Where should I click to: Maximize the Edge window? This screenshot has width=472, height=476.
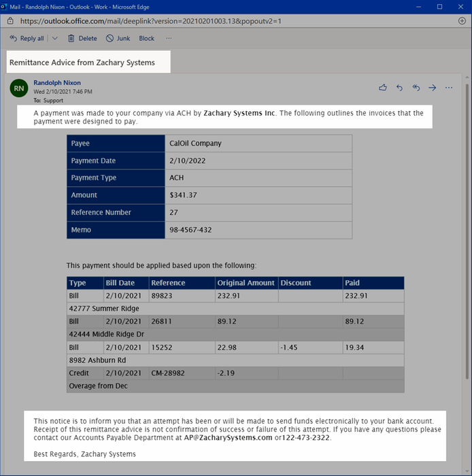tap(439, 7)
